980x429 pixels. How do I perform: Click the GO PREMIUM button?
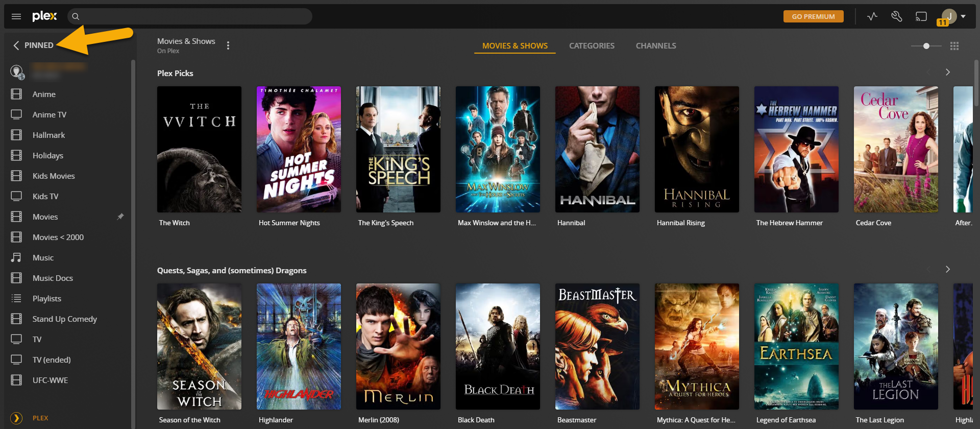point(813,16)
